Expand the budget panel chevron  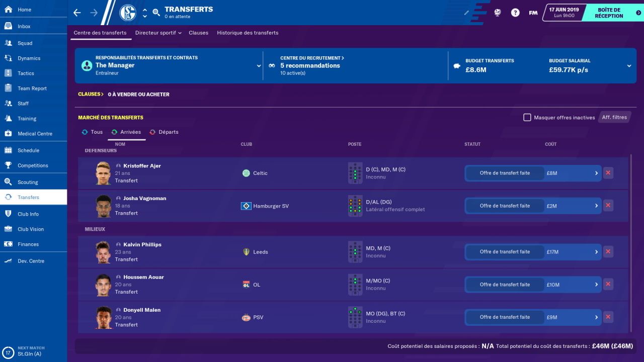629,65
